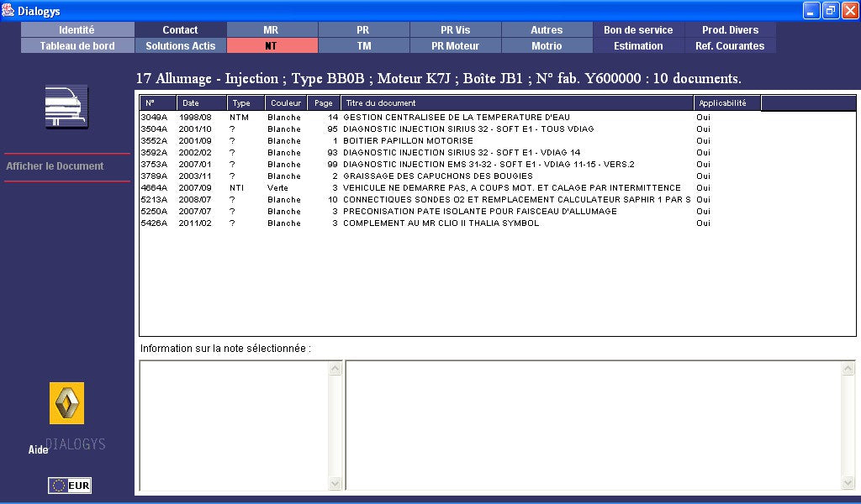861x504 pixels.
Task: Open the Estimation tab
Action: click(x=639, y=45)
